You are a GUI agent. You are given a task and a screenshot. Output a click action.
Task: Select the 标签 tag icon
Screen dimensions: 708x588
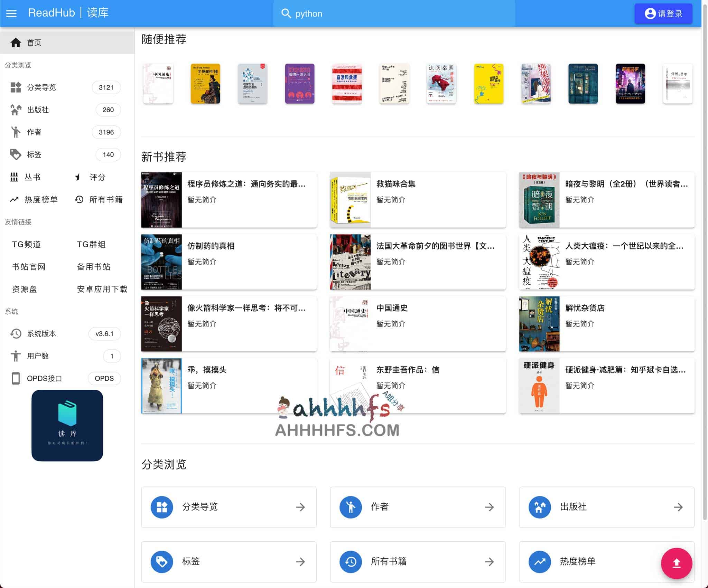tap(16, 154)
